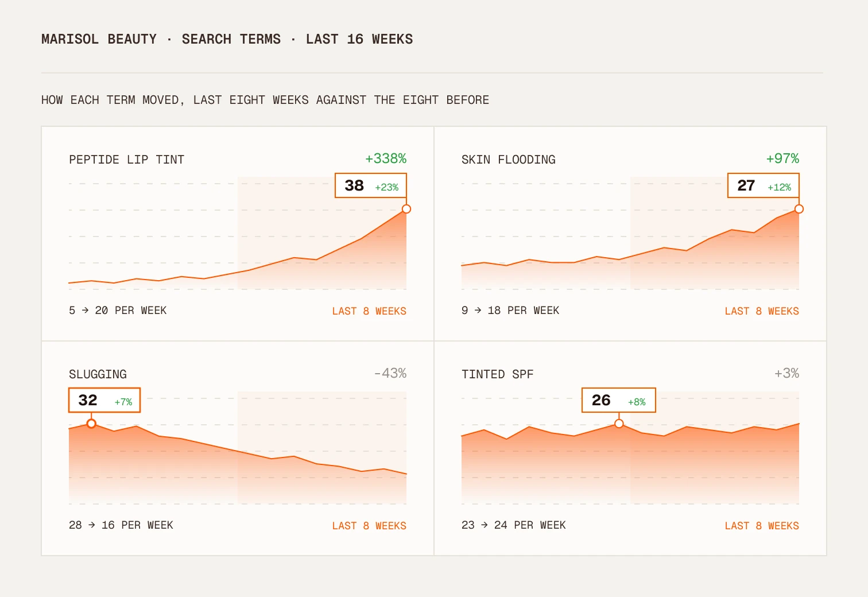The height and width of the screenshot is (597, 868).
Task: Click the +8% badge in Tinted SPF tooltip
Action: [637, 402]
